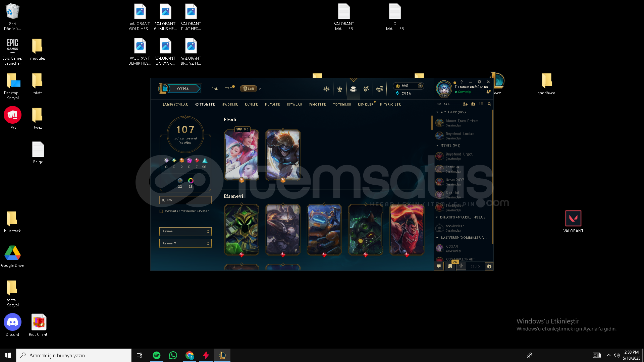Click the new folder icon in Sosyal panel
644x362 pixels.
473,104
